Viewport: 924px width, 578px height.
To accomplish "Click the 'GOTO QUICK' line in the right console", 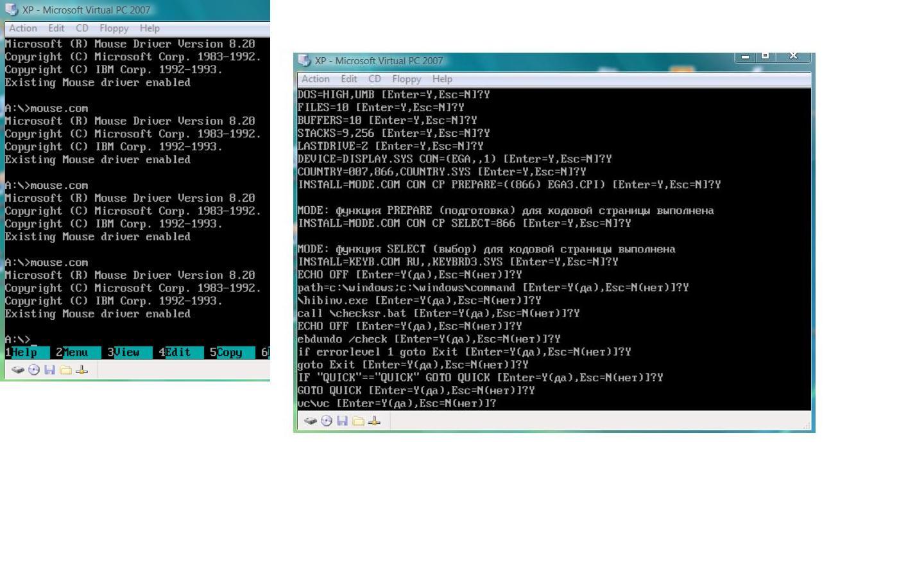I will point(416,390).
